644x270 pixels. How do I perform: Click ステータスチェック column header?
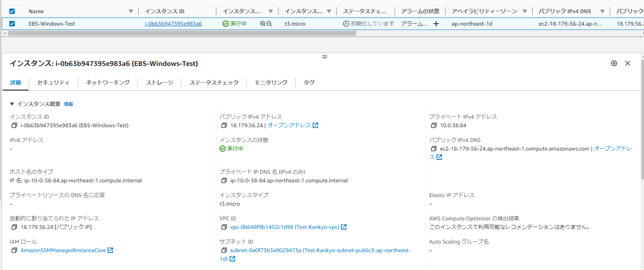365,11
